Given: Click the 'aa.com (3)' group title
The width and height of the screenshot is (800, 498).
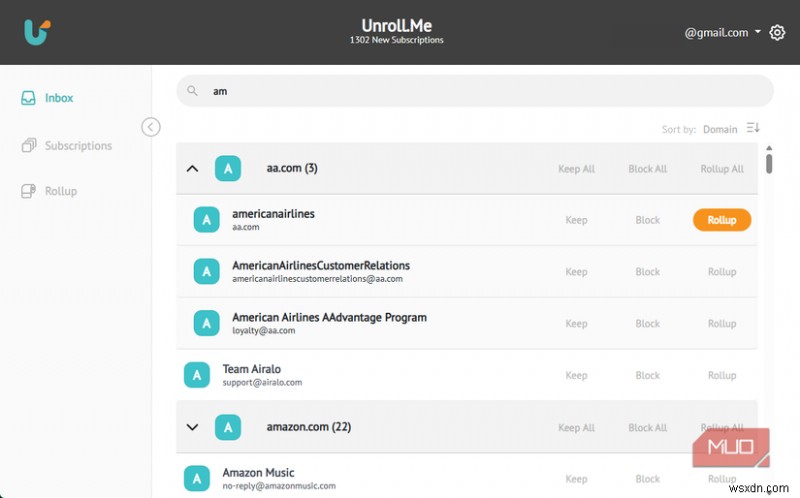Looking at the screenshot, I should click(x=292, y=168).
